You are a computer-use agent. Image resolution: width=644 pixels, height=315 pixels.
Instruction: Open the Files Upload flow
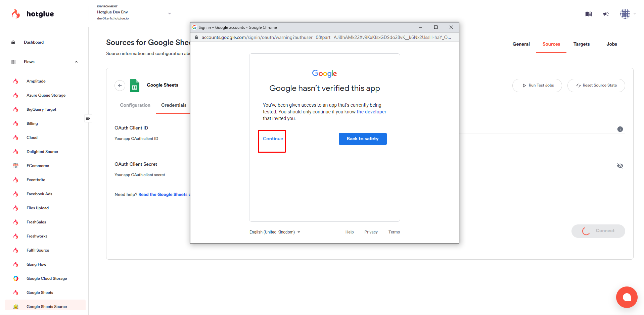tap(38, 208)
